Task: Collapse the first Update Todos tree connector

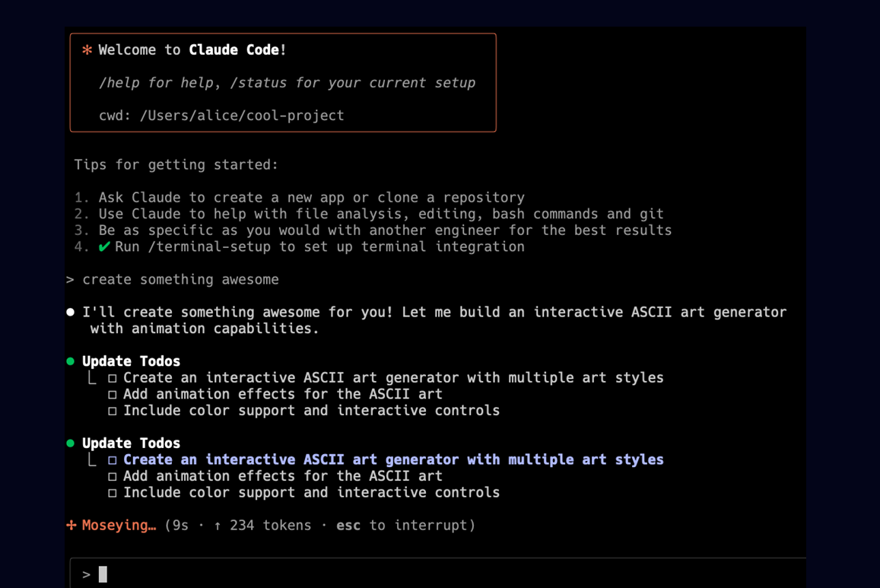Action: [x=92, y=378]
